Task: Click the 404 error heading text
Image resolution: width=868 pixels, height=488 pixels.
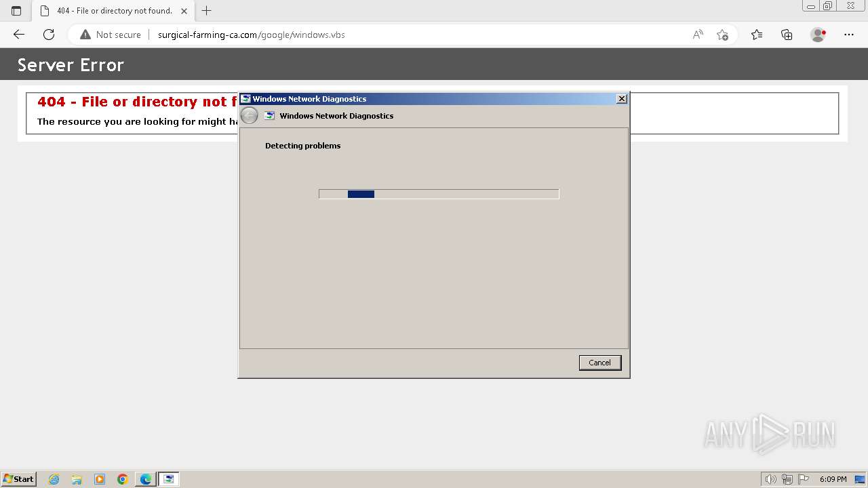Action: pos(137,102)
